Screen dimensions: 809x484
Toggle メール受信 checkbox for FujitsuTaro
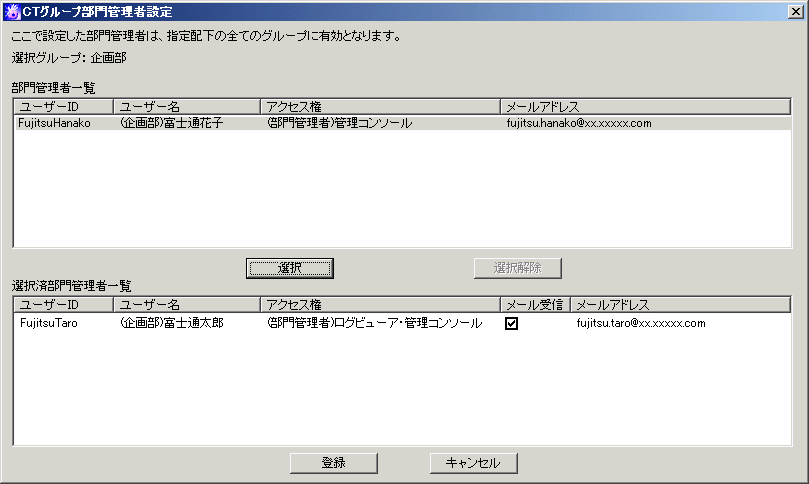[511, 323]
